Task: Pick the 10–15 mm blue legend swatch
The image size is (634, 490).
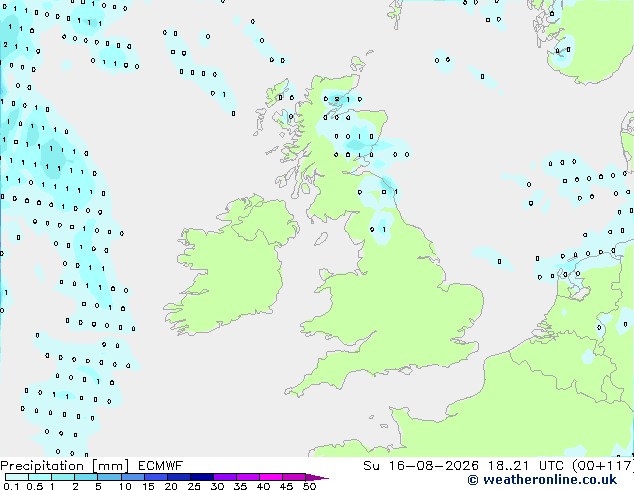Action: click(x=132, y=477)
